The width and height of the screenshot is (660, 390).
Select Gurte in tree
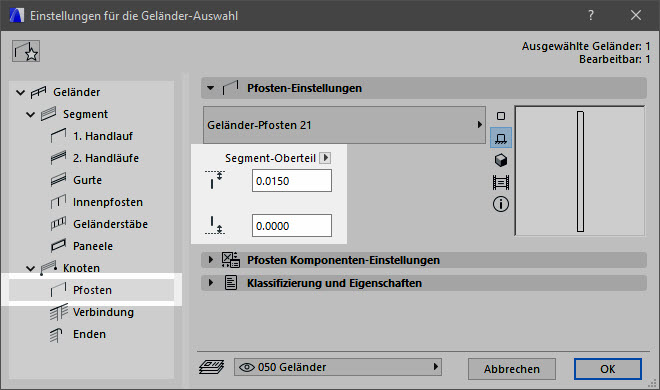pyautogui.click(x=88, y=180)
